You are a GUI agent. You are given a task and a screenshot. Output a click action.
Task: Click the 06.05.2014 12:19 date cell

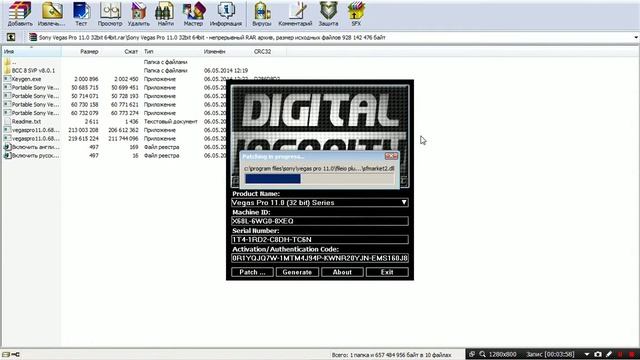(226, 71)
